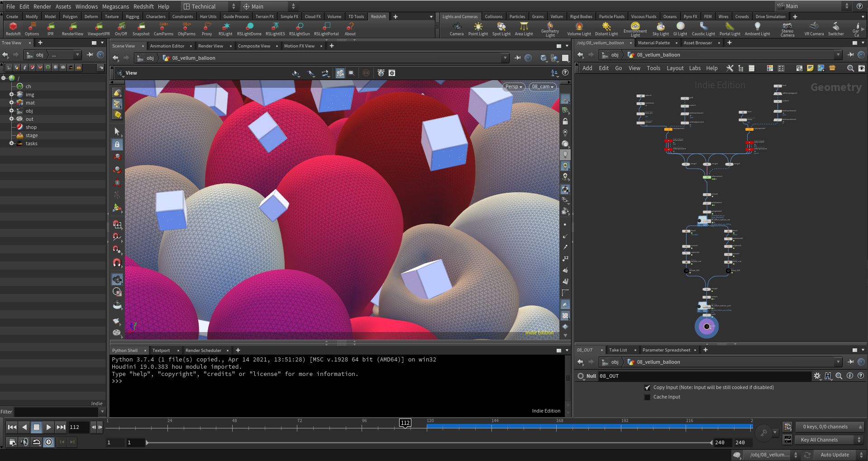
Task: Expand the obj tree node
Action: tap(12, 111)
